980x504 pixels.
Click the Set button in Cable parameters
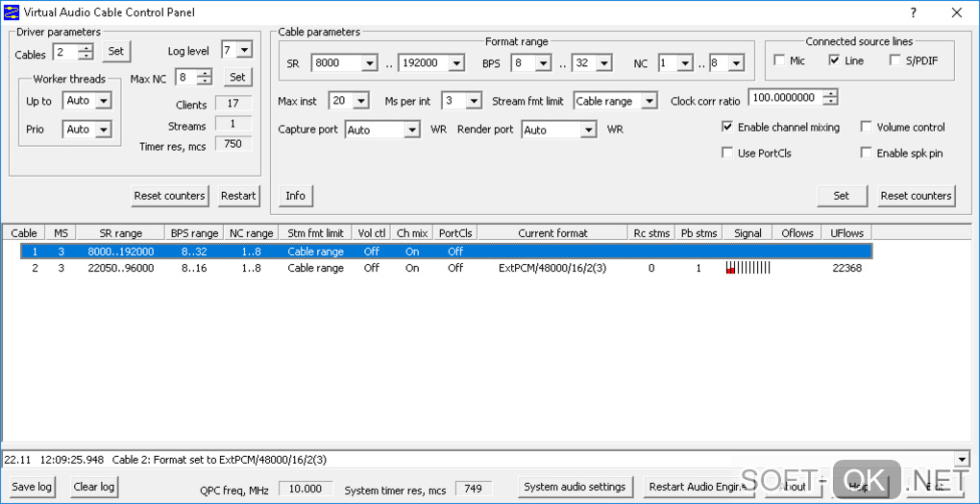842,196
